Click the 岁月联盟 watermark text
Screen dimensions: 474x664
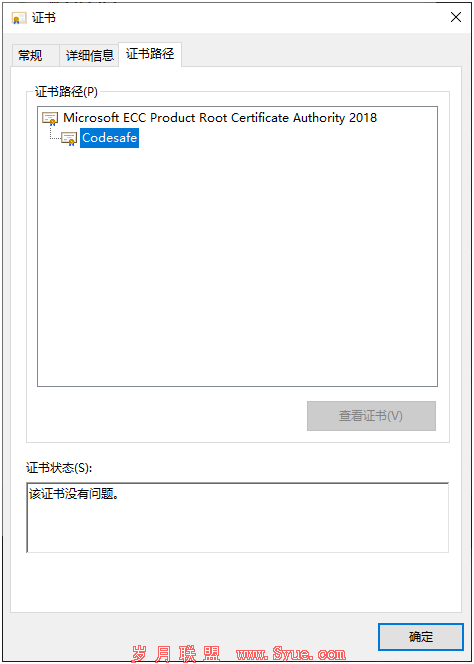click(175, 654)
